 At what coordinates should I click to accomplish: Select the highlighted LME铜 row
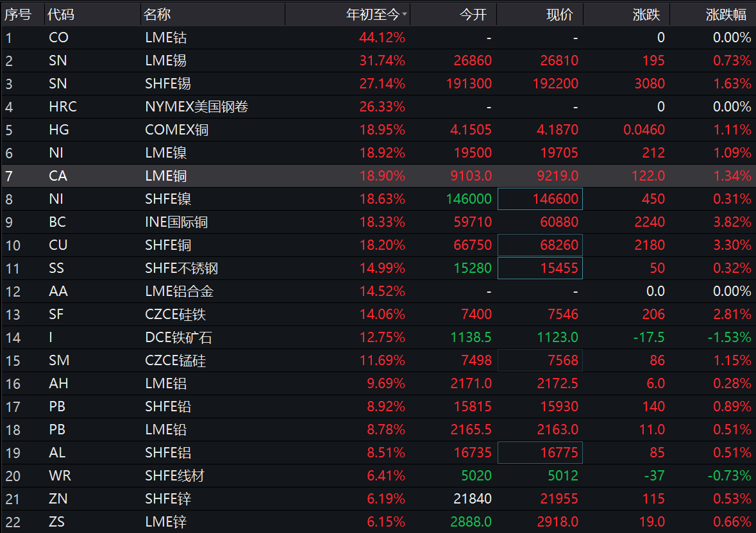coord(165,176)
